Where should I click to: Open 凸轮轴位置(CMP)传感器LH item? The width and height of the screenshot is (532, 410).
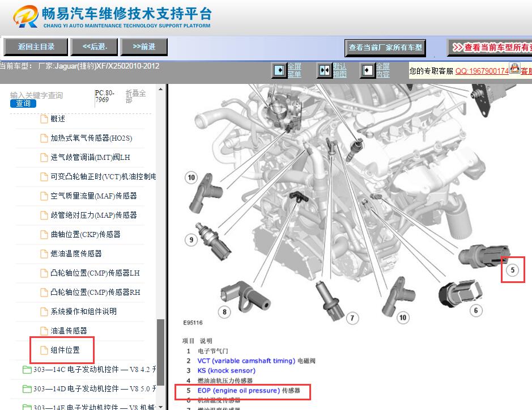(95, 273)
